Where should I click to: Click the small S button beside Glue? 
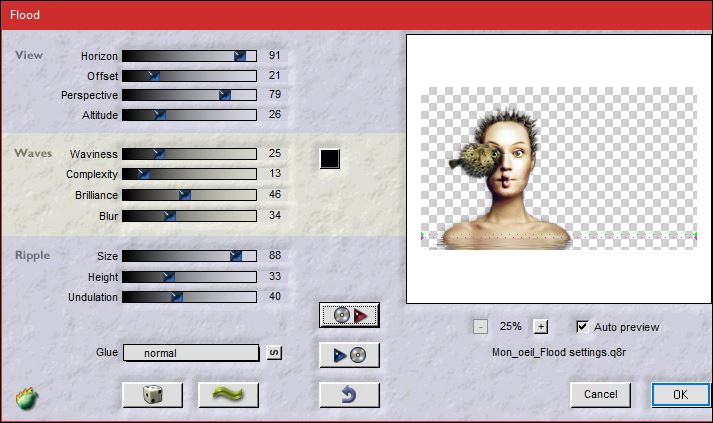click(274, 352)
